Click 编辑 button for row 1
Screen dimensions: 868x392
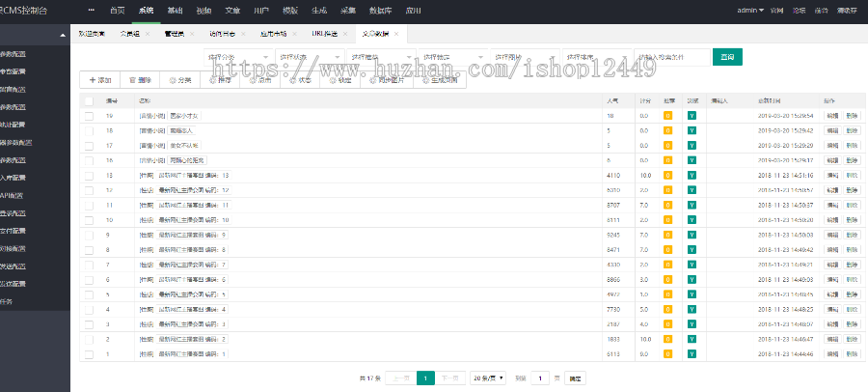(832, 353)
